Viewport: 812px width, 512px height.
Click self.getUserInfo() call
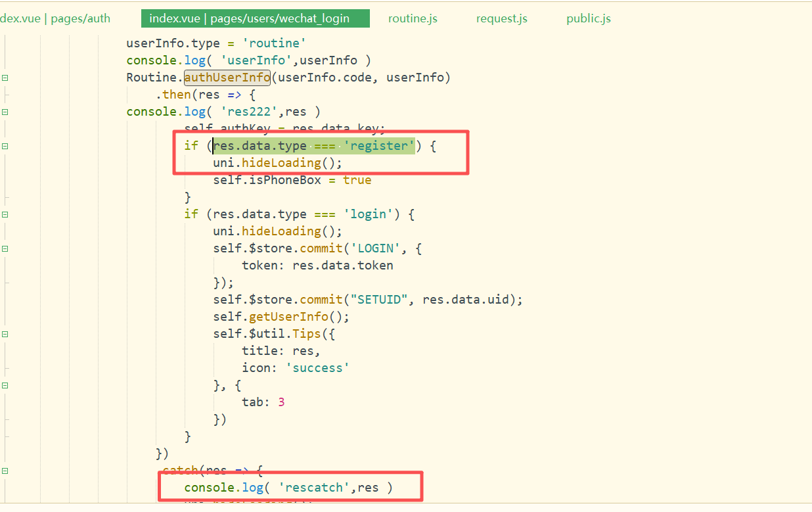click(x=282, y=317)
